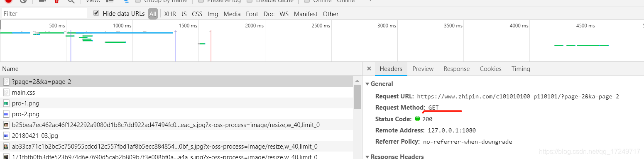
Task: Click the 4500 ms timeline marker
Action: [x=585, y=26]
